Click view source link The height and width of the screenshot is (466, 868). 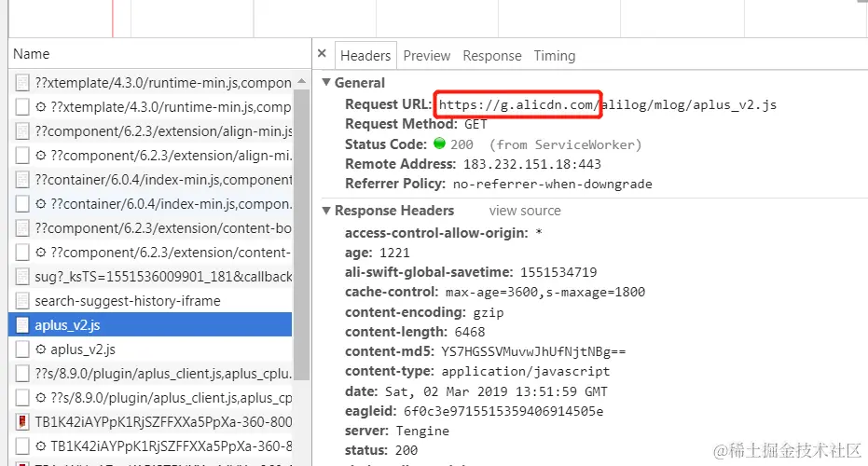[x=525, y=211]
